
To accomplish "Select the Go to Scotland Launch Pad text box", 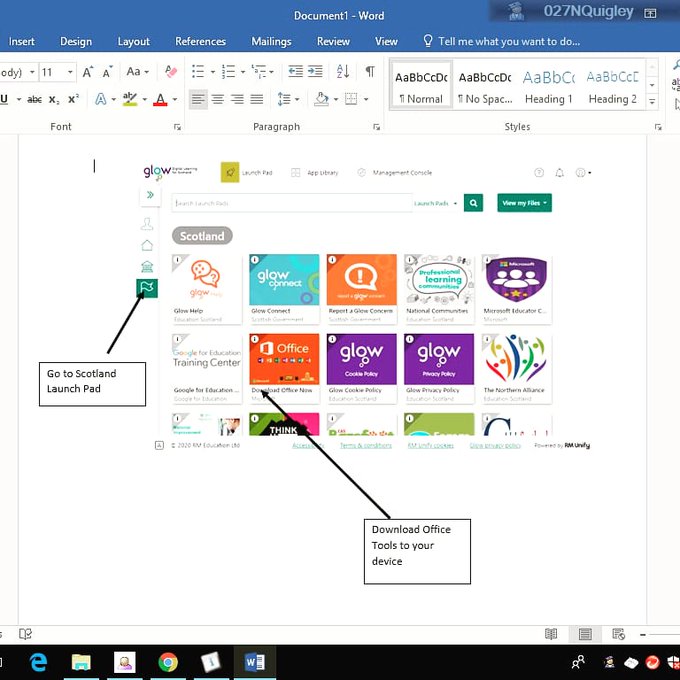I will [92, 384].
